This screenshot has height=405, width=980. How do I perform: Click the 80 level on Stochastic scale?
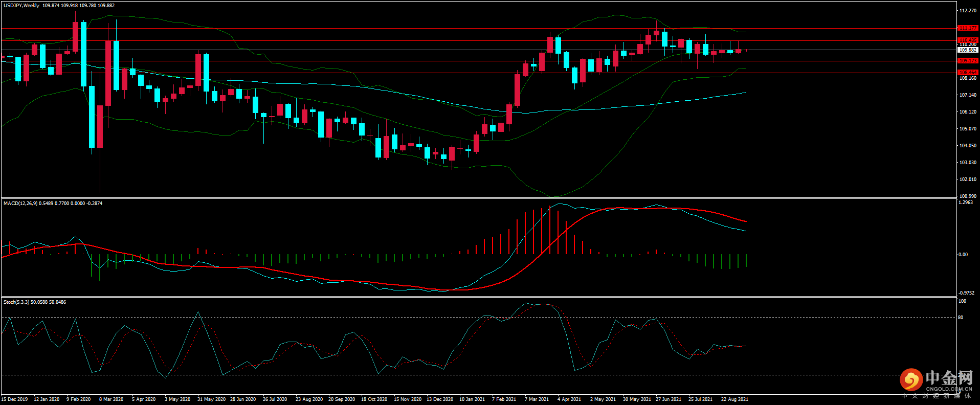pos(961,318)
